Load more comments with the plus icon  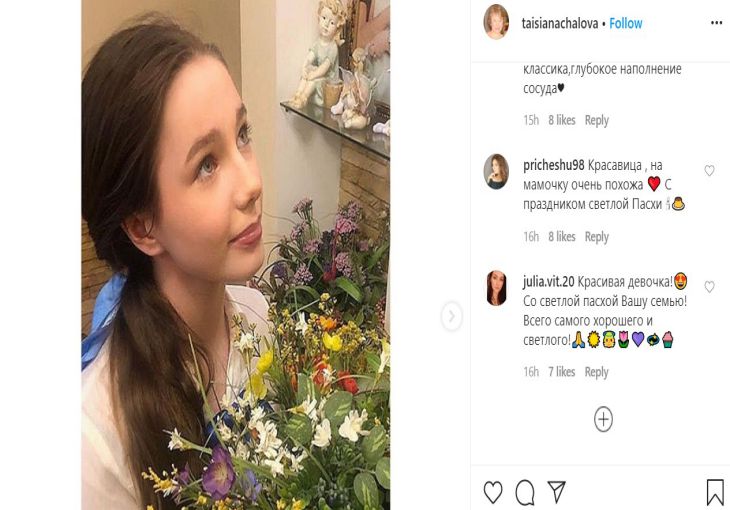[603, 419]
